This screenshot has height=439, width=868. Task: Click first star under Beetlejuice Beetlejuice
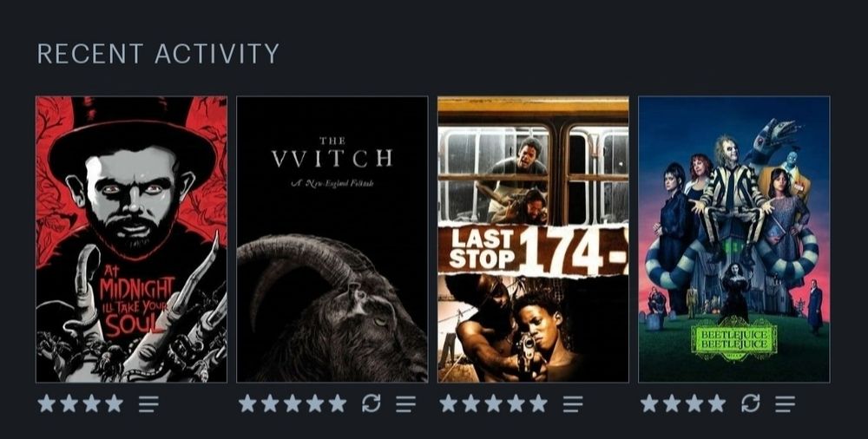coord(649,403)
